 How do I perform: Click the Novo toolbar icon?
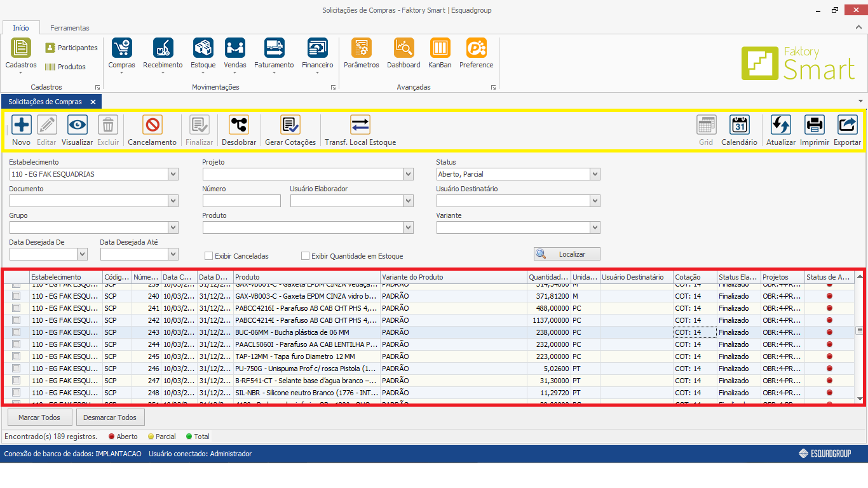(x=22, y=125)
